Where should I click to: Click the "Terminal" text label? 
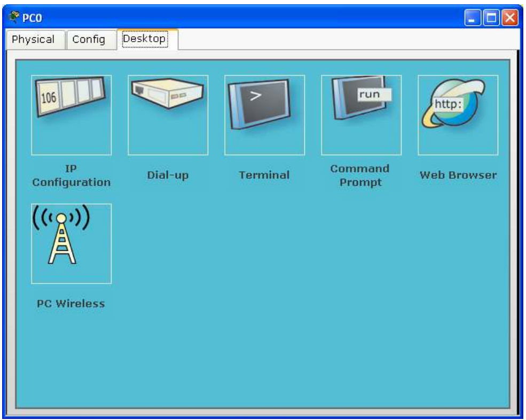point(264,175)
